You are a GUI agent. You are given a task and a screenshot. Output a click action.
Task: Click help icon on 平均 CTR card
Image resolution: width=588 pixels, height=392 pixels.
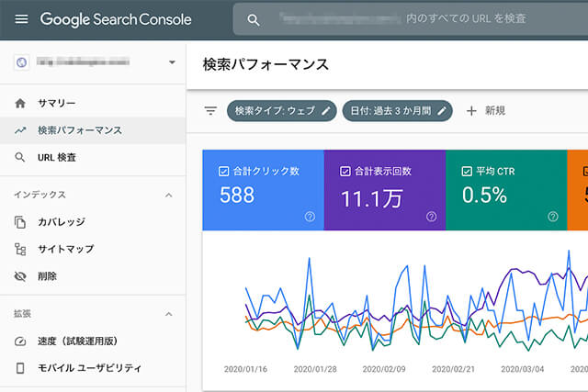(552, 217)
